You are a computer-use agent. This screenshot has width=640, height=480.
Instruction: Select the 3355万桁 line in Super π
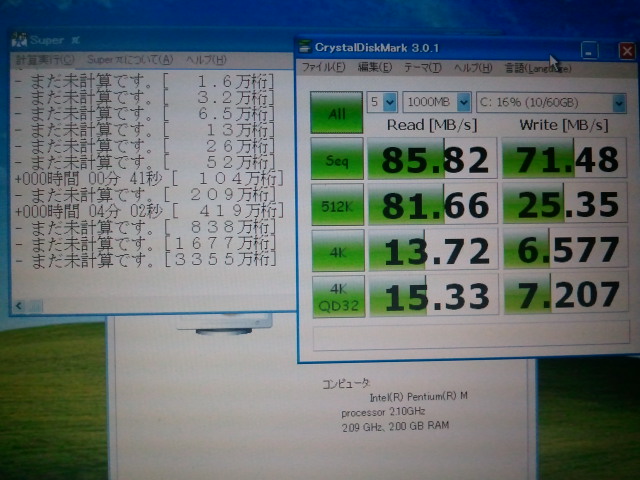coord(146,260)
